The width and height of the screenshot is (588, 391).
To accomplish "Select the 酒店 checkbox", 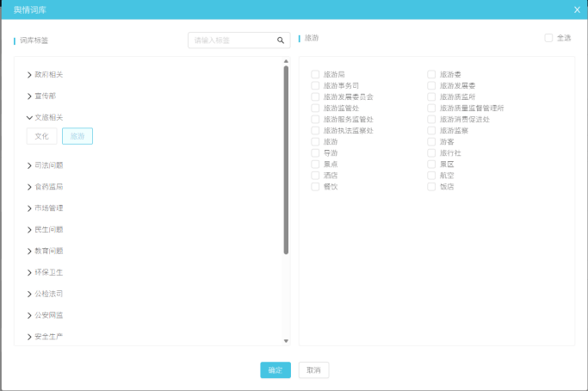I will click(315, 175).
